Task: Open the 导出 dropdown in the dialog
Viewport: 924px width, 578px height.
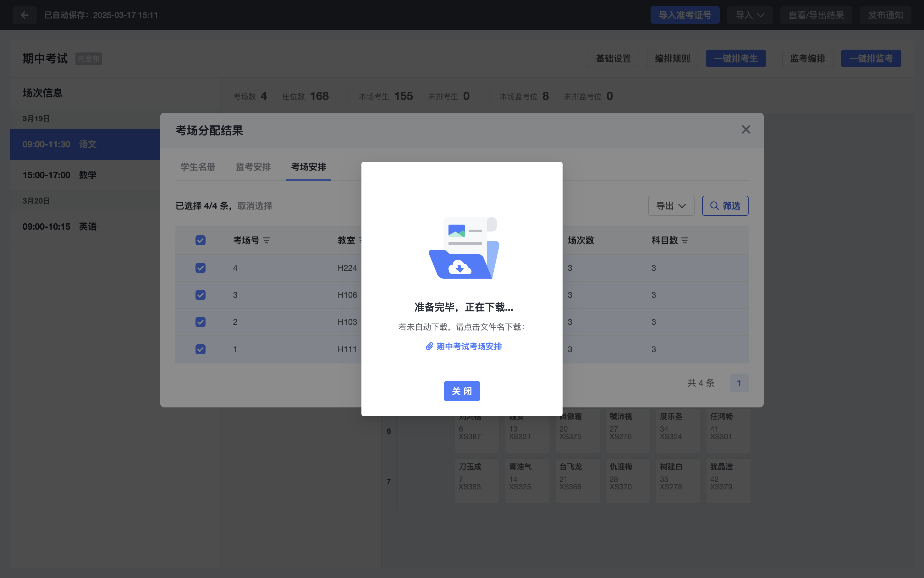Action: pyautogui.click(x=671, y=206)
